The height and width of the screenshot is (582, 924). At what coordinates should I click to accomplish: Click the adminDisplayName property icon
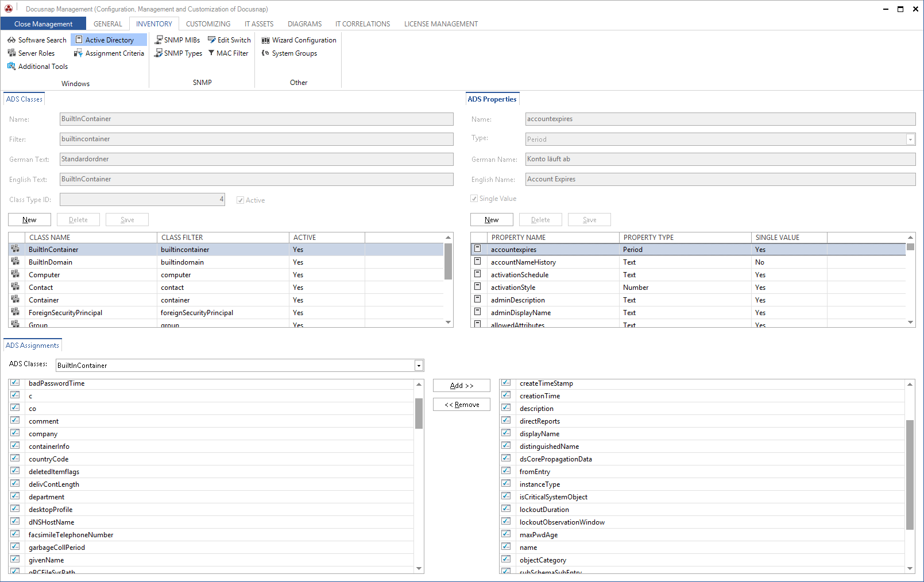coord(477,312)
